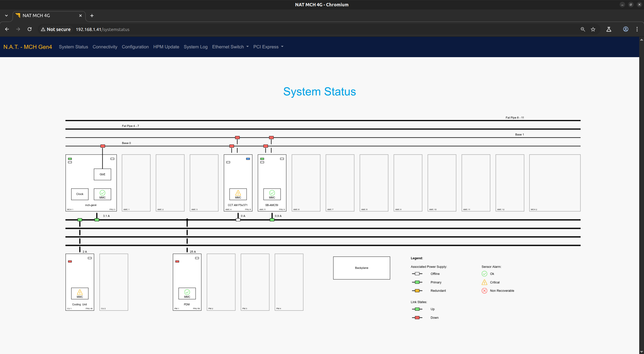Expand the PCI Express dropdown menu
The width and height of the screenshot is (644, 354).
[268, 47]
